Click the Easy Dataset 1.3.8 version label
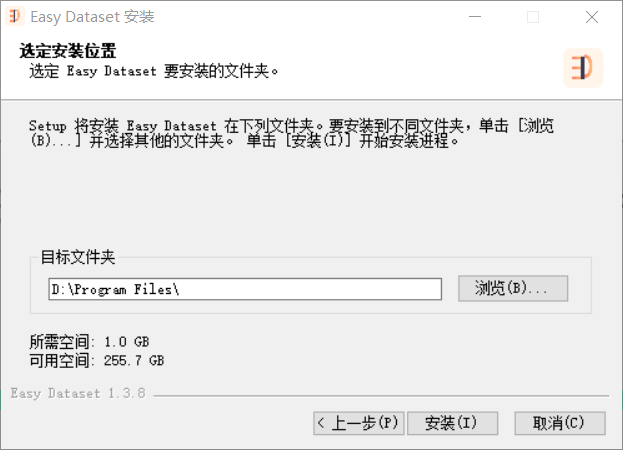 coord(78,394)
